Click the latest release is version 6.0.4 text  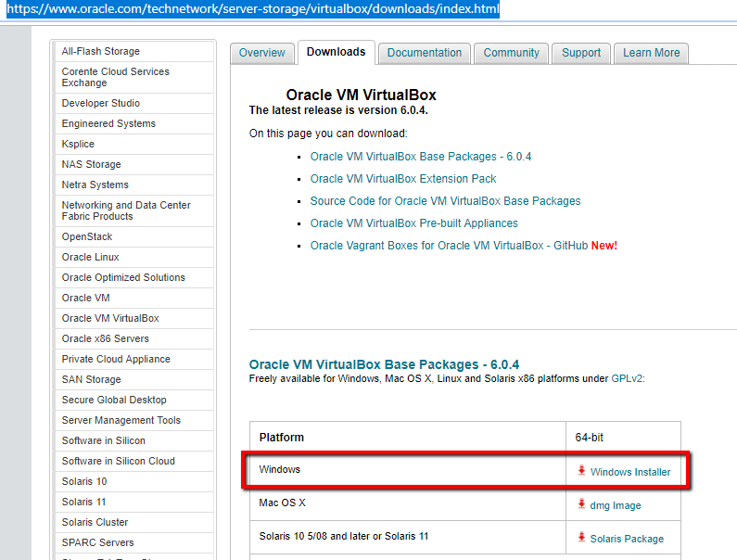(338, 110)
